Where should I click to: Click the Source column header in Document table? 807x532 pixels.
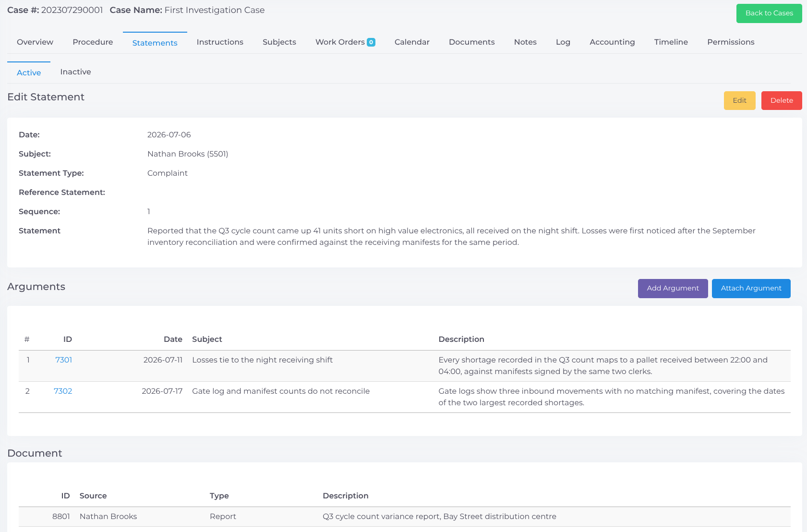93,496
